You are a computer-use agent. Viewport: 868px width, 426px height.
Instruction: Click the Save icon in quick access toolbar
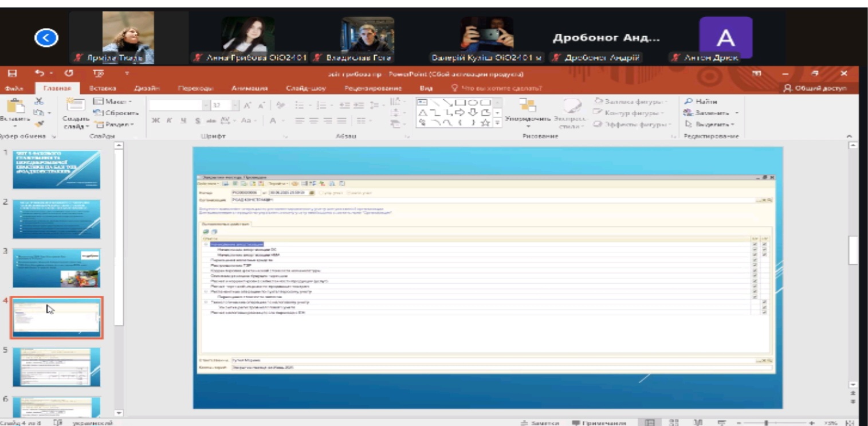click(12, 73)
